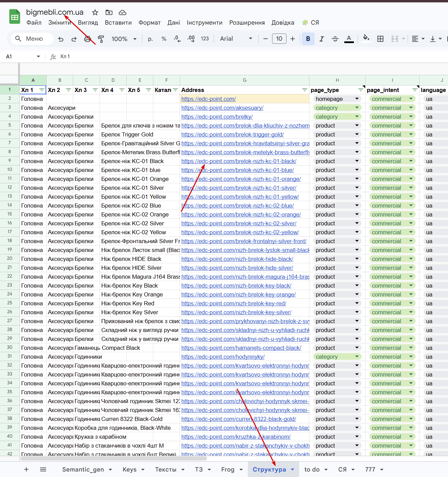
Task: Open the Вставити menu
Action: [x=118, y=23]
